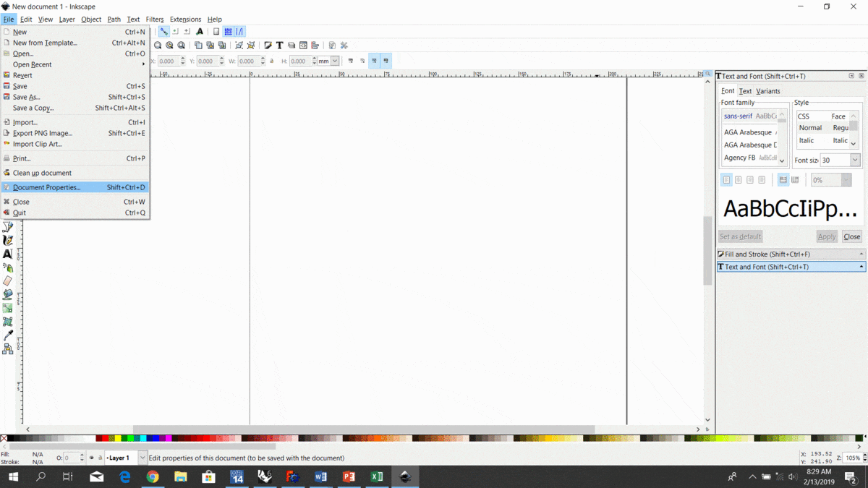Select the Connector diagram tool

click(8, 349)
